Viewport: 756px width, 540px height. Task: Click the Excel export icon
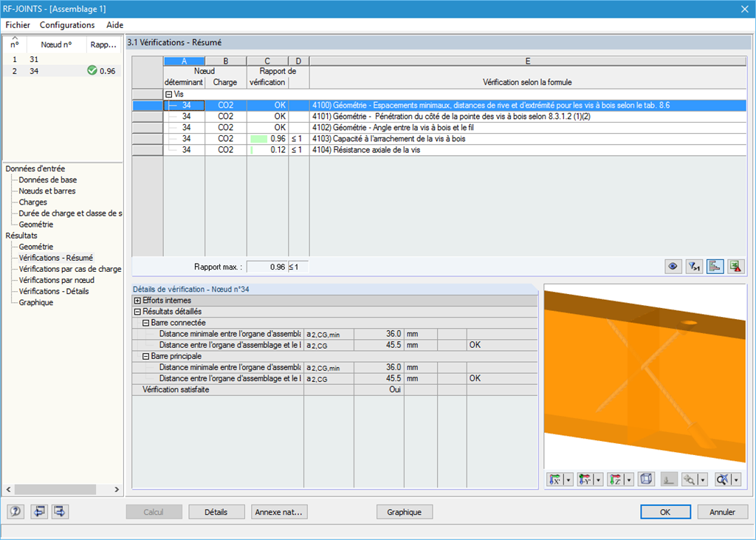coord(736,267)
